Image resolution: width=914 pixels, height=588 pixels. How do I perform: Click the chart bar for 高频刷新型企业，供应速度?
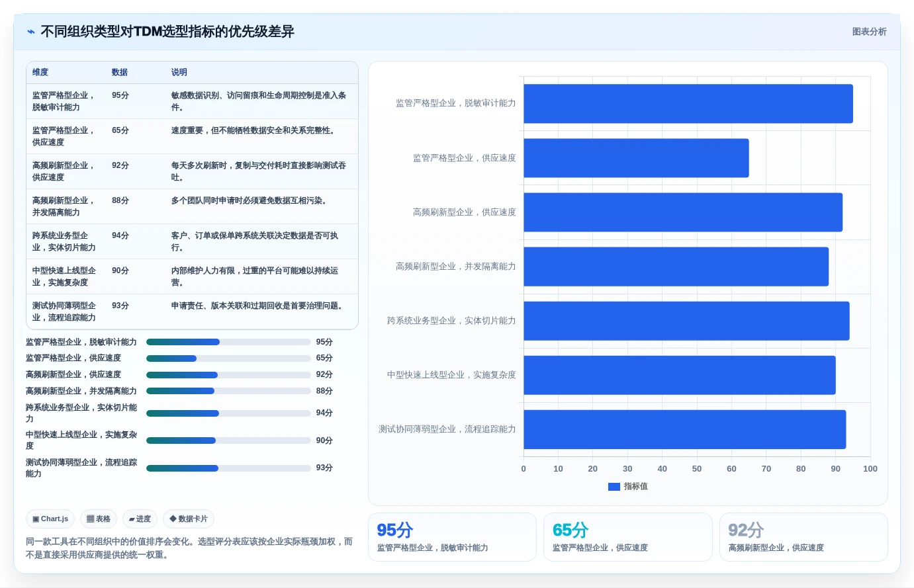point(683,212)
